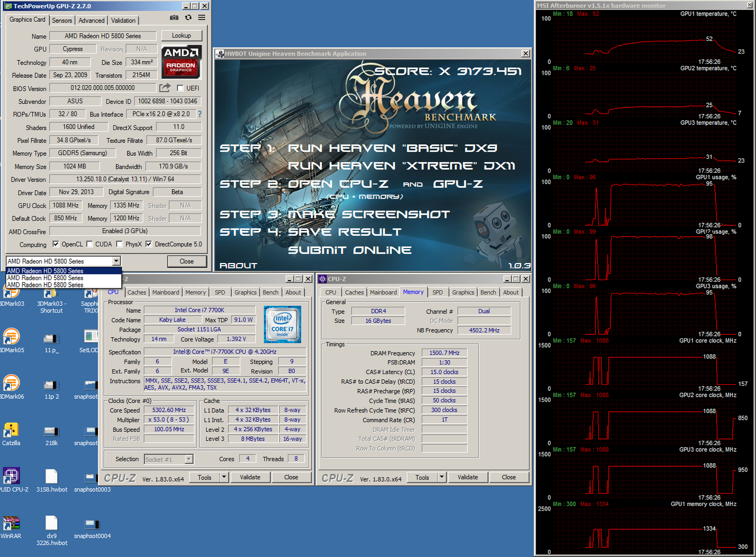Click the GPU-Z Close button
Screen dimensions: 756x557
[187, 261]
